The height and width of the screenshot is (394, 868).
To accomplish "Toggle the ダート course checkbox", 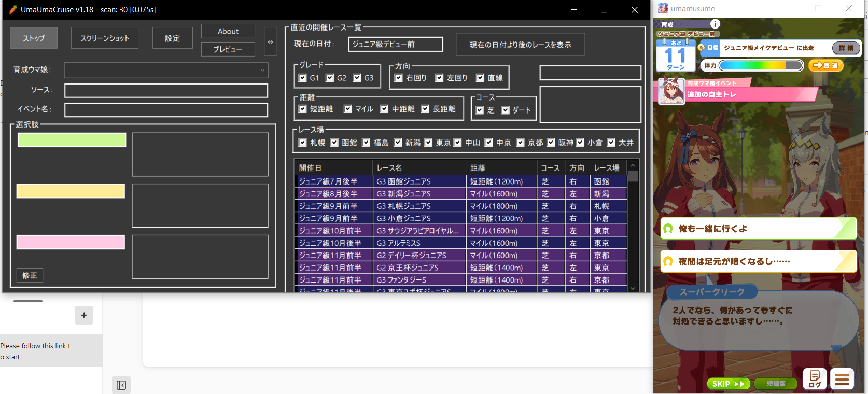I will tap(506, 110).
